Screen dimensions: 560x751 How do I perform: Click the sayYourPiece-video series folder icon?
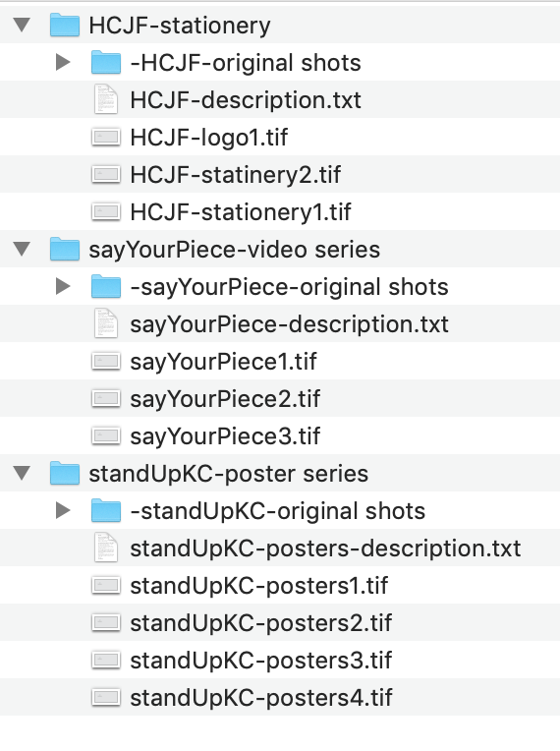tap(65, 249)
